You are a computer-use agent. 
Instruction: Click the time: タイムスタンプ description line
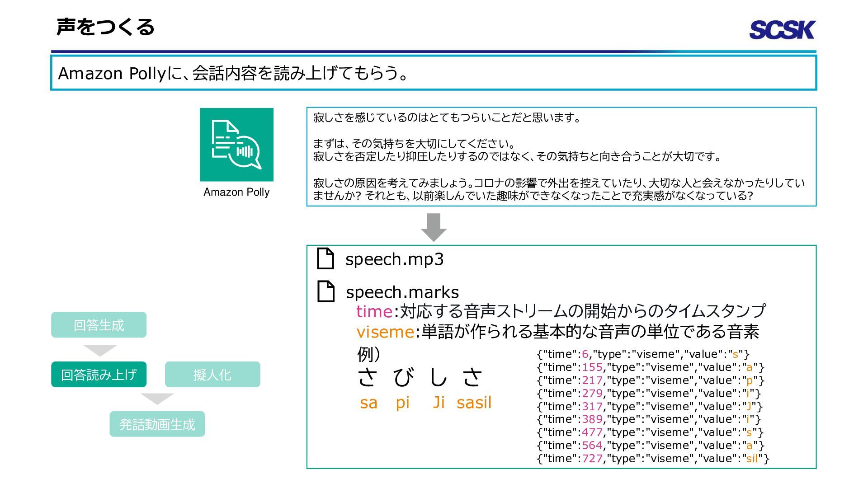coord(561,311)
